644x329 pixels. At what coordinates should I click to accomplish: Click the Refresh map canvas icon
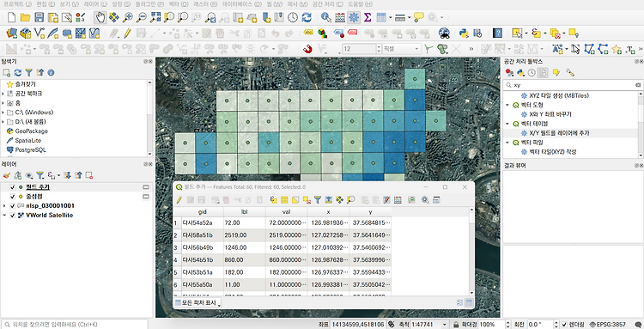click(307, 17)
